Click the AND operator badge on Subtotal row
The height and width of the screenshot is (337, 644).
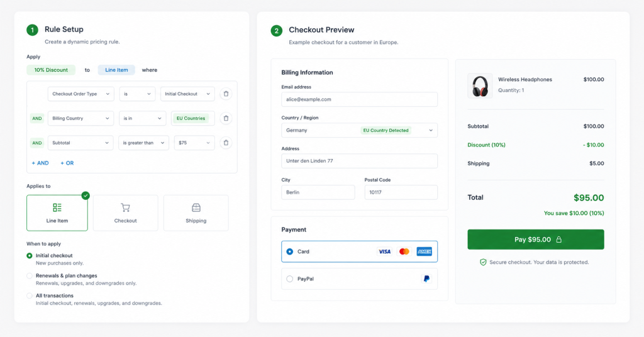pos(37,143)
